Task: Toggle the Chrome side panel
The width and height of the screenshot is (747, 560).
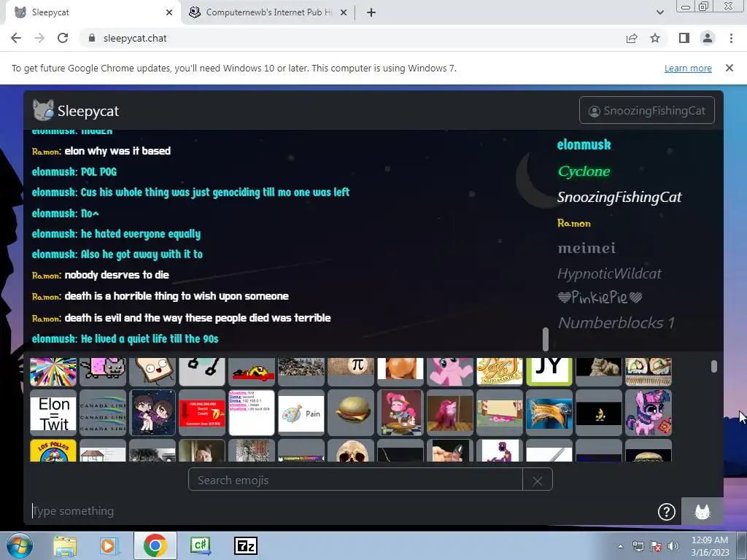Action: pos(684,38)
